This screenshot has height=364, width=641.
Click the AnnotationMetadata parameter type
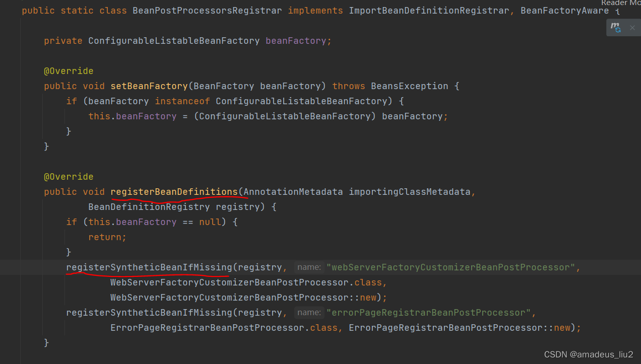[x=293, y=192]
